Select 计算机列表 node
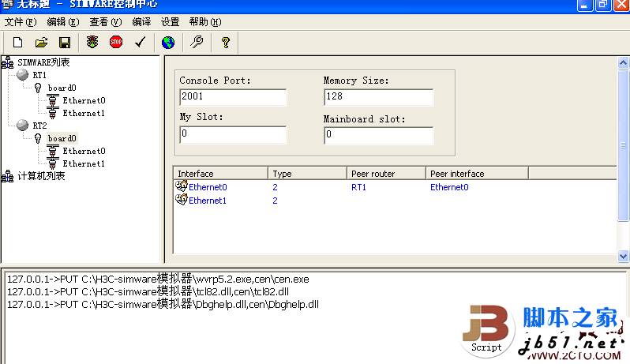Image resolution: width=630 pixels, height=364 pixels. 41,176
